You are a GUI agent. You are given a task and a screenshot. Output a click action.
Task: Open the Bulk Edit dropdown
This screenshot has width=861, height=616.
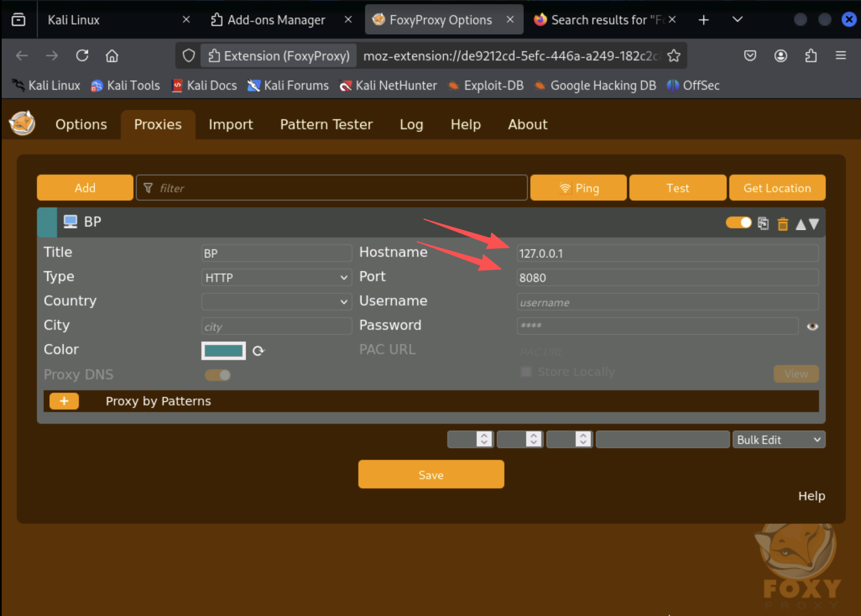778,440
